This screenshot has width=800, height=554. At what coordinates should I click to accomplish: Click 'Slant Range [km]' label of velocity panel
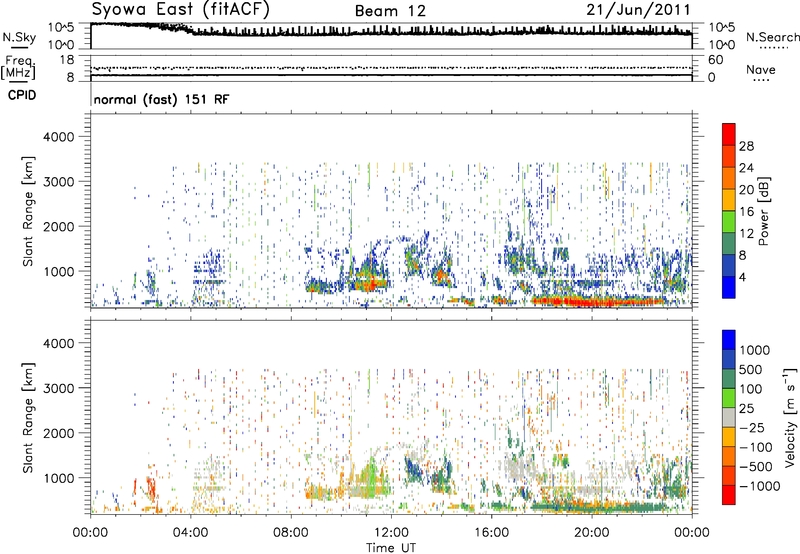pyautogui.click(x=28, y=417)
